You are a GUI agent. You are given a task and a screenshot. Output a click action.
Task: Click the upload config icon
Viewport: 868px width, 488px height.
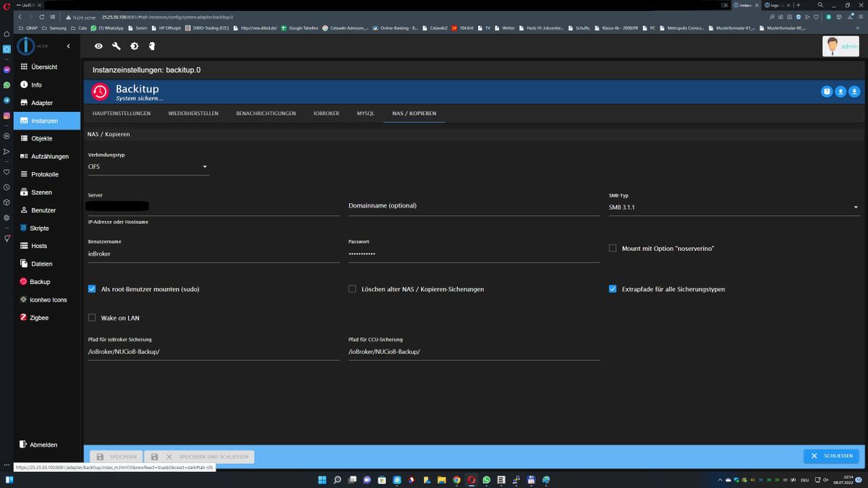click(x=841, y=91)
